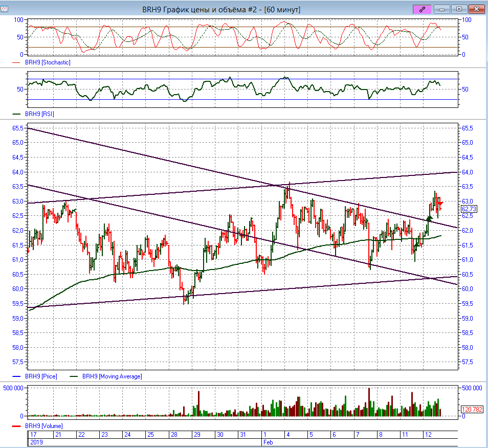Click the 2019 year label on timeline
The image size is (488, 448).
(36, 441)
